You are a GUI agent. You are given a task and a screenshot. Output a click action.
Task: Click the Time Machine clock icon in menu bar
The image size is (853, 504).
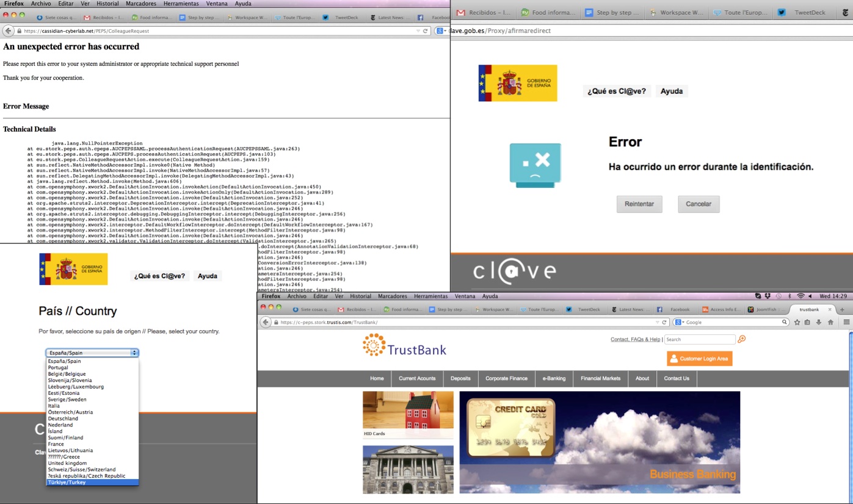pos(779,296)
